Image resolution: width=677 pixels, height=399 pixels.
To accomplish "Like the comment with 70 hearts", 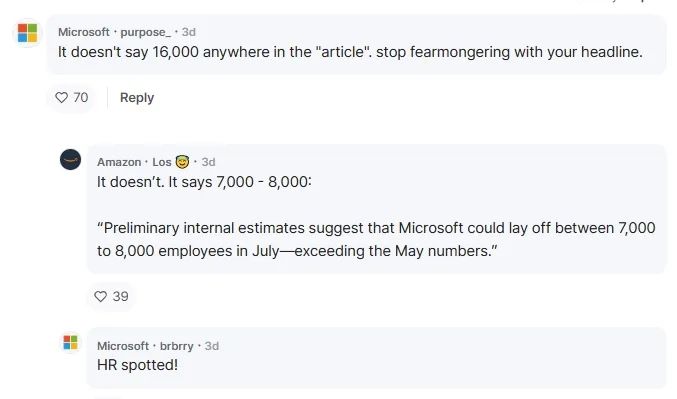I will click(x=62, y=98).
